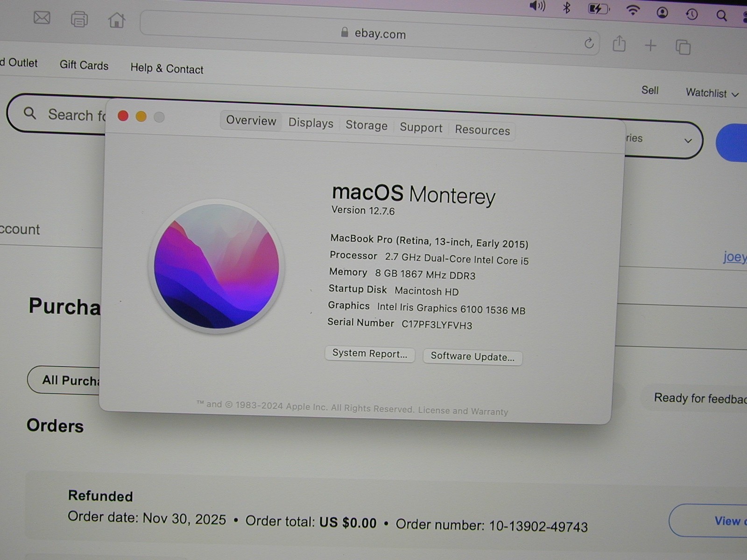This screenshot has height=560, width=747.
Task: Click the Software Update button
Action: [x=472, y=357]
